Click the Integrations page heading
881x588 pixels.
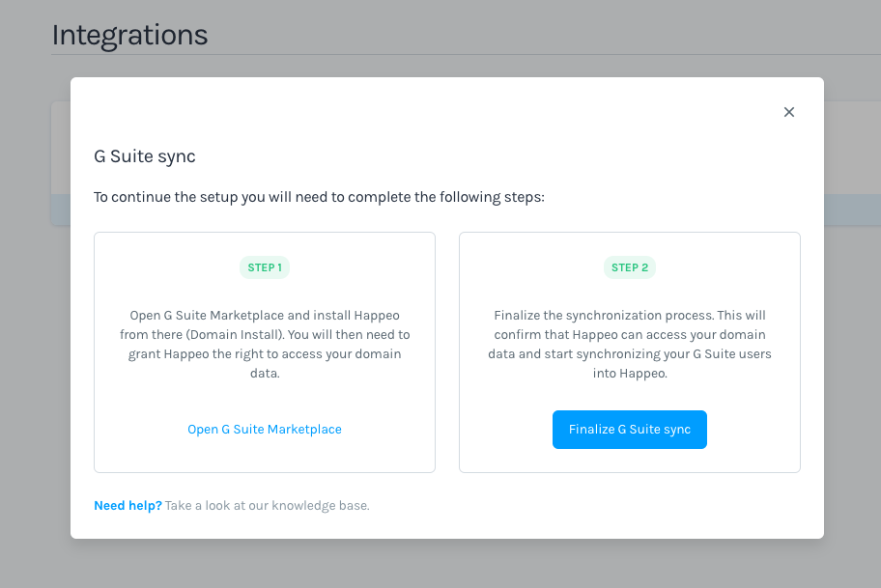point(129,35)
